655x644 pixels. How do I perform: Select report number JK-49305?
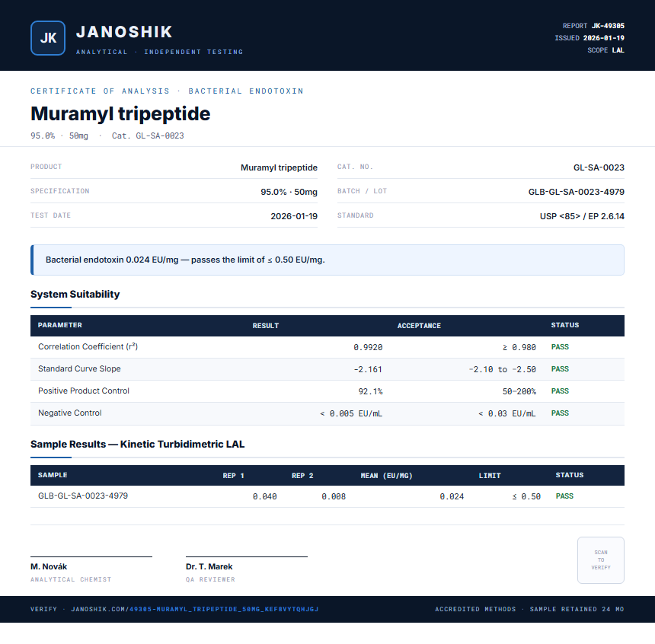(x=608, y=26)
